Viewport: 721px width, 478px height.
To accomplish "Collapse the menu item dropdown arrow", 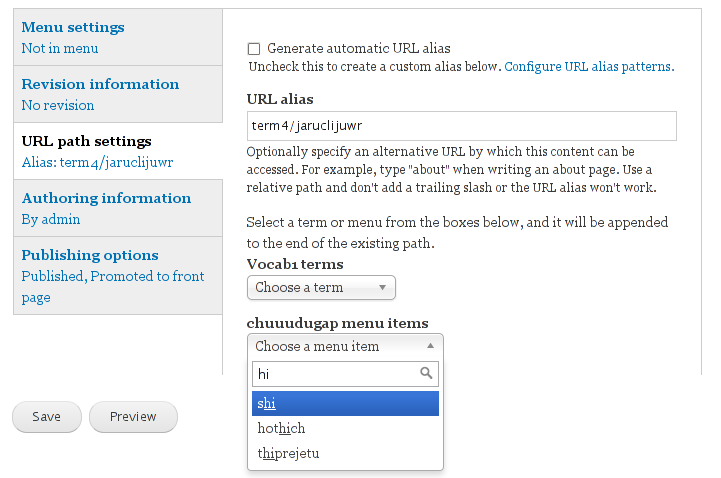I will coord(430,346).
